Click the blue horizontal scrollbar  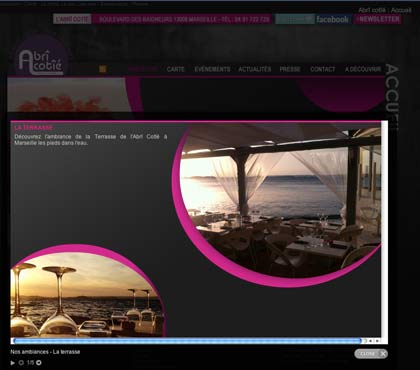coord(187,341)
